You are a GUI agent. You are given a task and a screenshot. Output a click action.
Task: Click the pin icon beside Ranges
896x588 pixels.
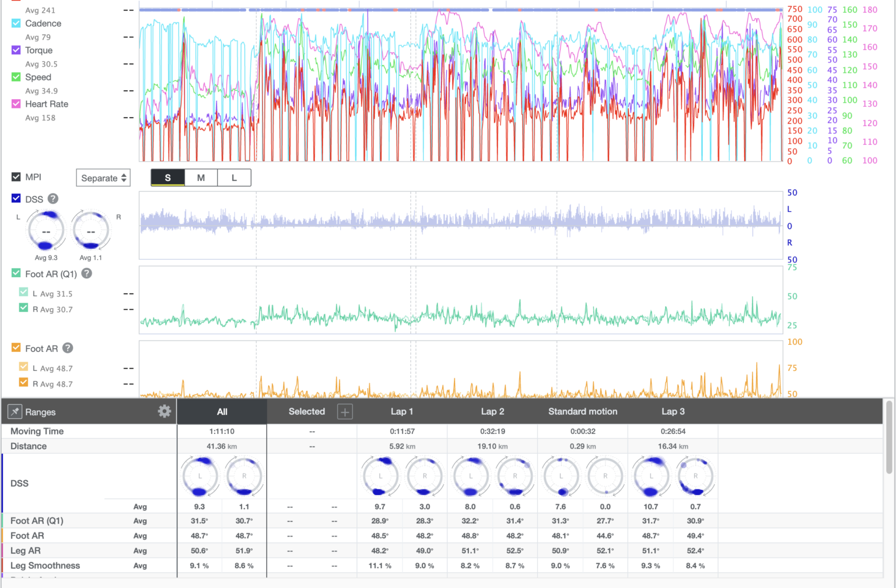point(15,412)
